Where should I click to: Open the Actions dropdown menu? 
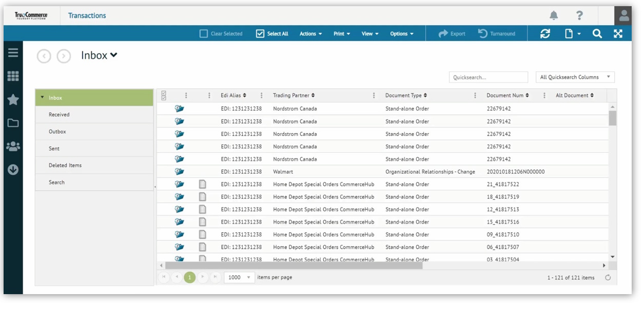pyautogui.click(x=310, y=34)
